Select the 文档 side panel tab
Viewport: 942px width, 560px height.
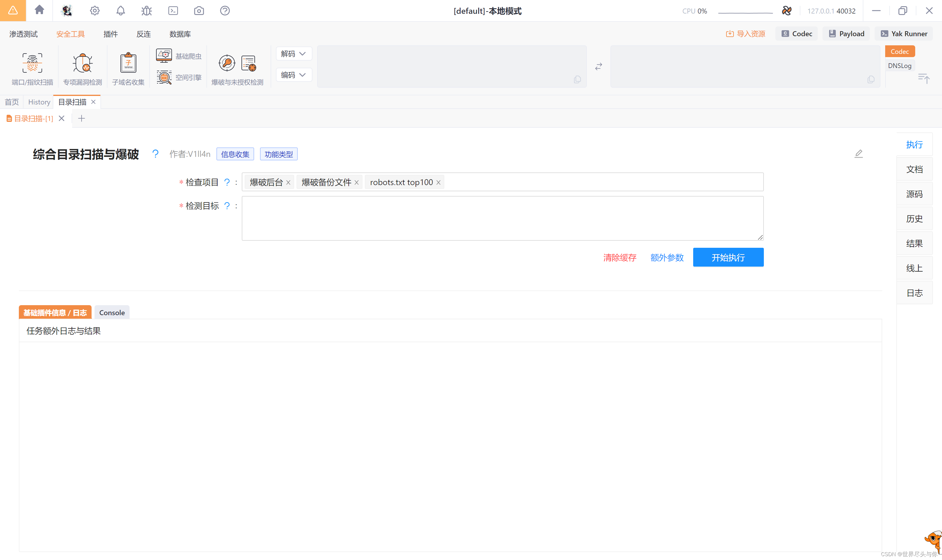[x=914, y=169]
